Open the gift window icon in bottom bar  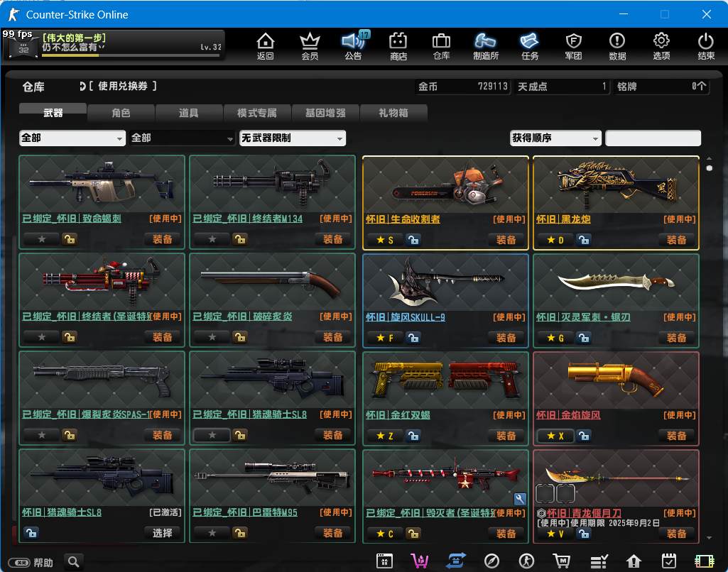coord(384,561)
